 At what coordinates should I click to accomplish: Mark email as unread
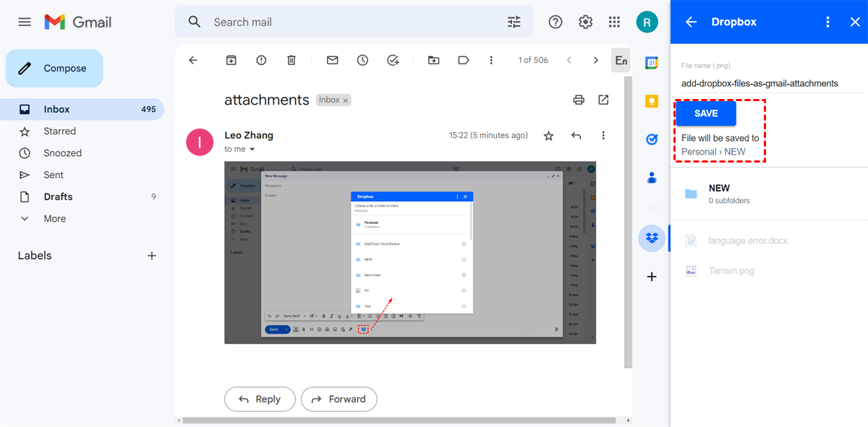click(x=332, y=60)
